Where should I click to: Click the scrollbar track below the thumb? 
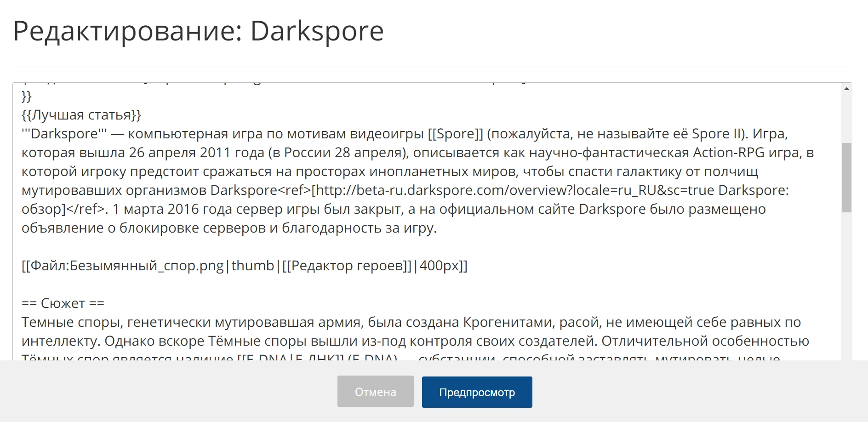click(x=846, y=285)
